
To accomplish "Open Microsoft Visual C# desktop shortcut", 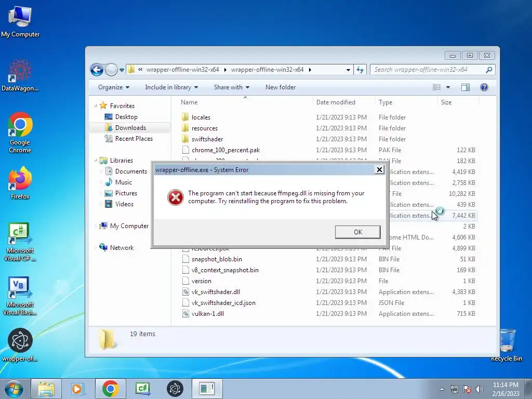I will pyautogui.click(x=20, y=242).
